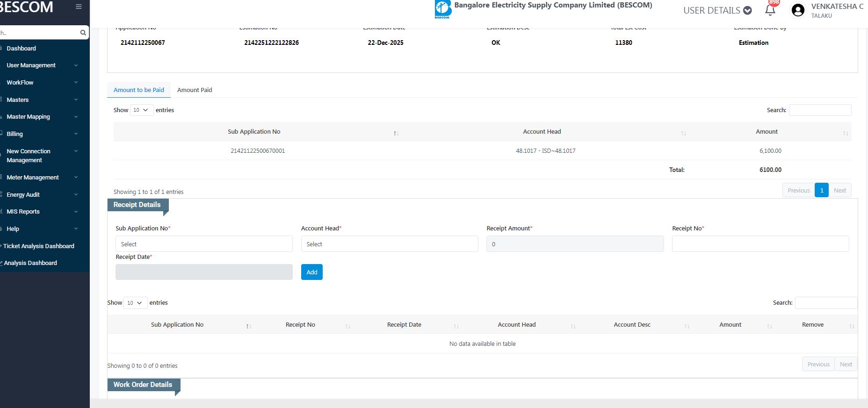
Task: Click the user profile avatar icon
Action: click(798, 10)
